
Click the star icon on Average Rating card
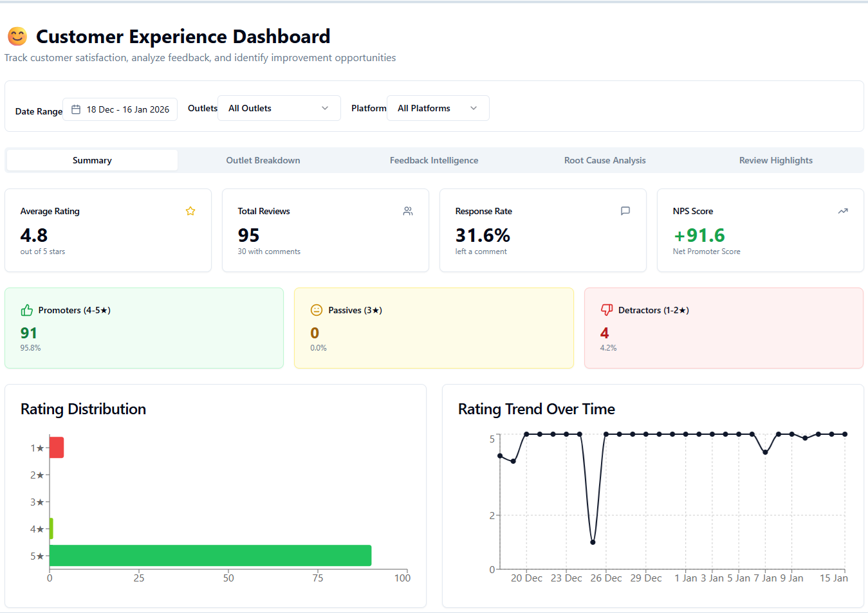tap(190, 211)
